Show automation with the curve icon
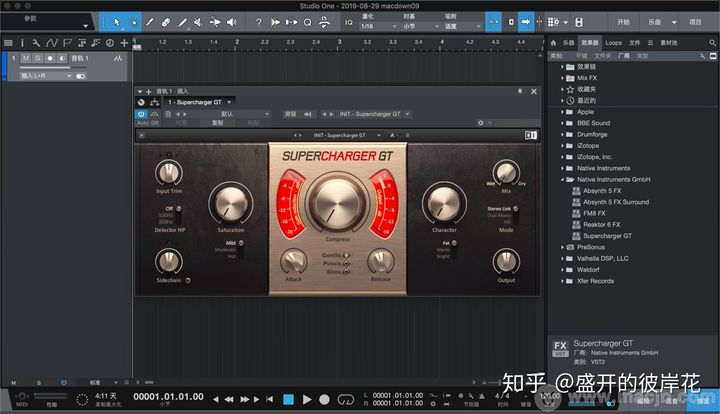The height and width of the screenshot is (414, 720). 51,43
